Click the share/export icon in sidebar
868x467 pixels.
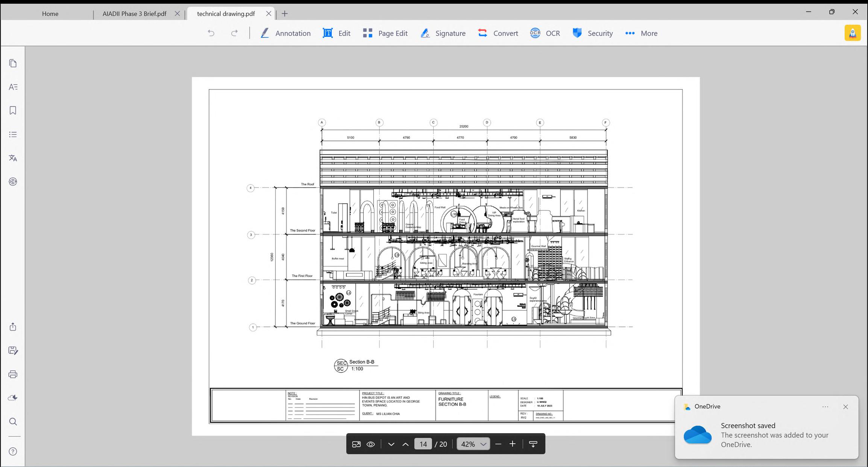pos(13,327)
